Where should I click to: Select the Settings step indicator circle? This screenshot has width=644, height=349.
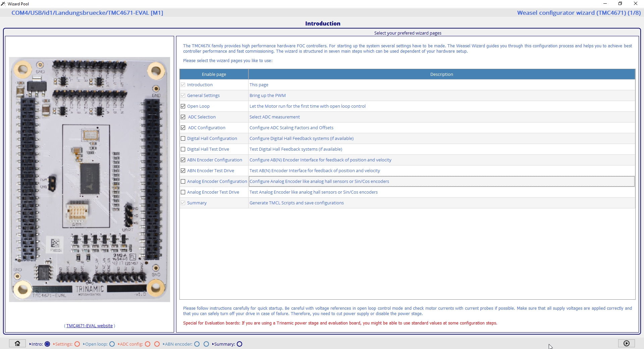click(x=77, y=344)
